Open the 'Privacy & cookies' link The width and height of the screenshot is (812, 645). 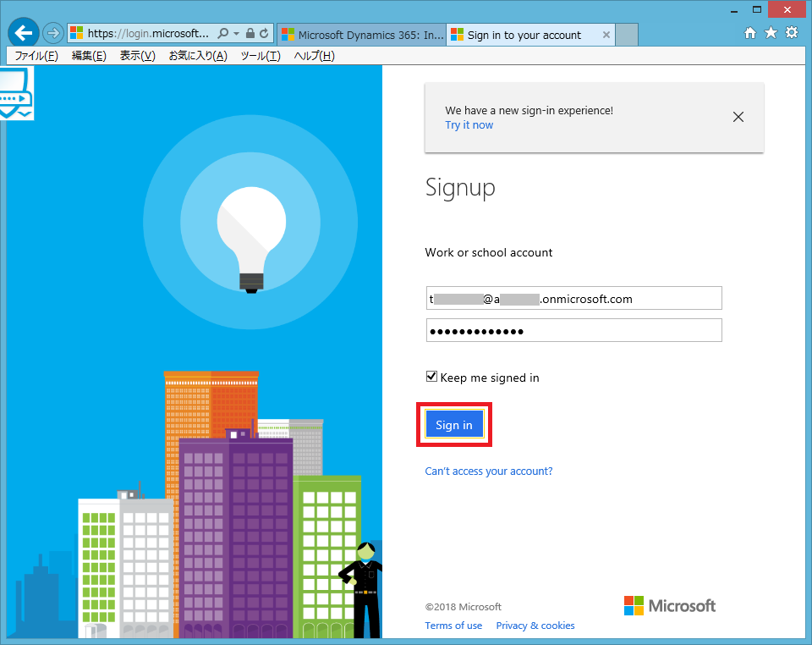[535, 626]
